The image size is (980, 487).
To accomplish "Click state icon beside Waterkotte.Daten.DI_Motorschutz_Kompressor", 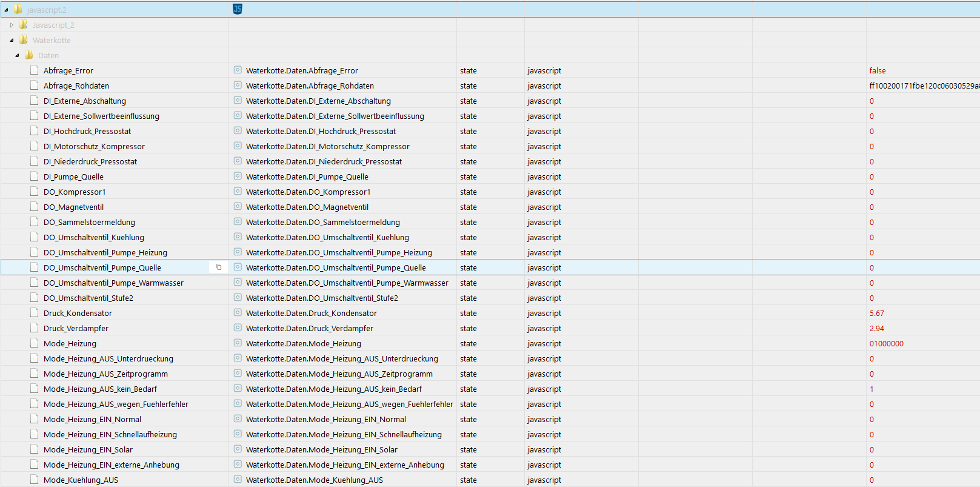I will [x=238, y=146].
